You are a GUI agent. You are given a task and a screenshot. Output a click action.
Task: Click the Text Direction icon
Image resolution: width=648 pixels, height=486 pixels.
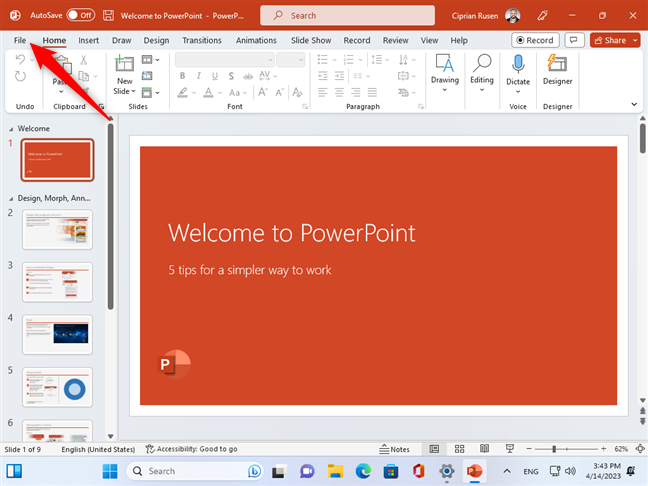click(404, 60)
